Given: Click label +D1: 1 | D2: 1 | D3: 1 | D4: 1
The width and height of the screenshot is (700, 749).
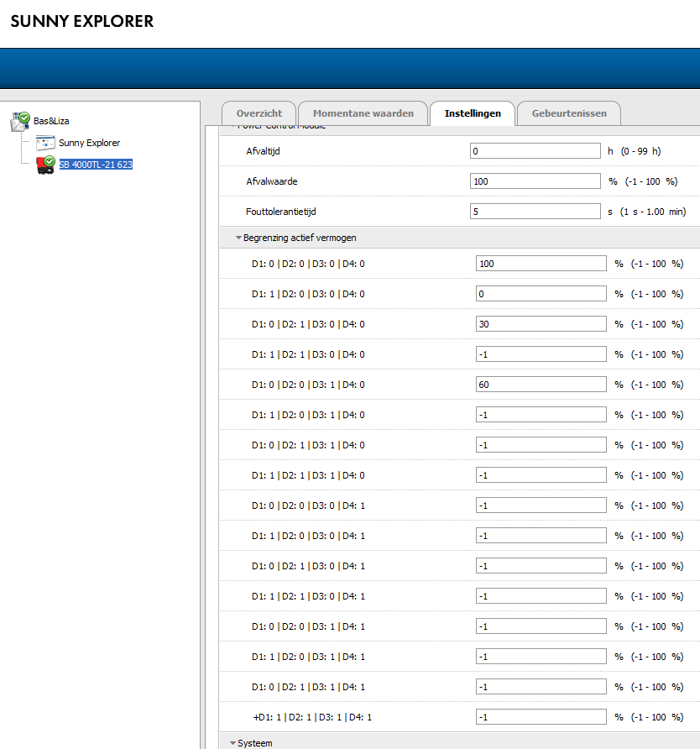Looking at the screenshot, I should point(312,717).
